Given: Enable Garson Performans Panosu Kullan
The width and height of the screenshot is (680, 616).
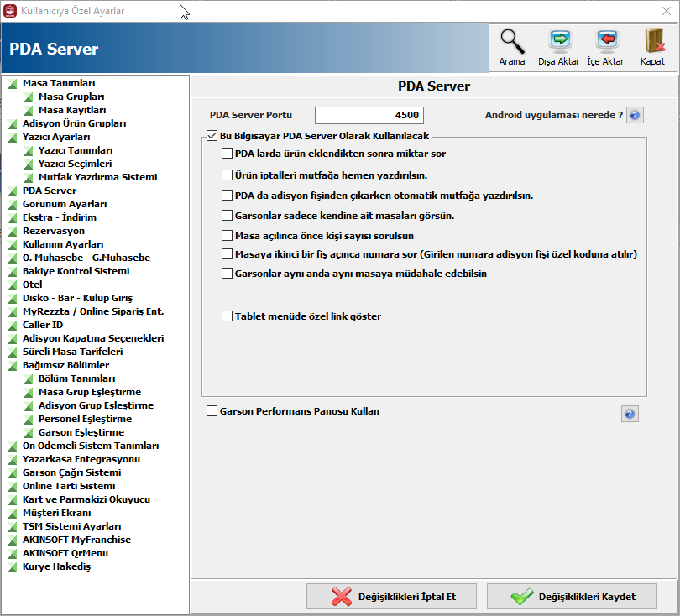Looking at the screenshot, I should tap(212, 411).
